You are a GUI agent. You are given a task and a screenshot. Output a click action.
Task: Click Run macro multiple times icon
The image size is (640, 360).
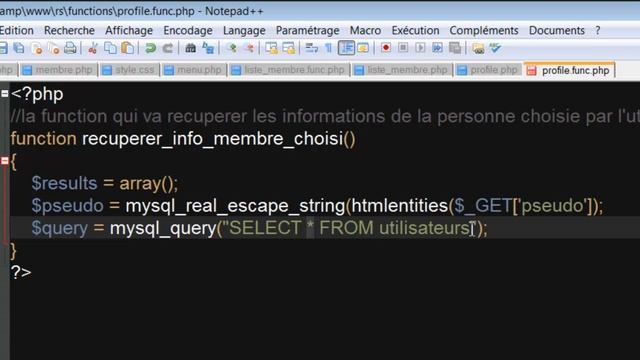pos(437,48)
